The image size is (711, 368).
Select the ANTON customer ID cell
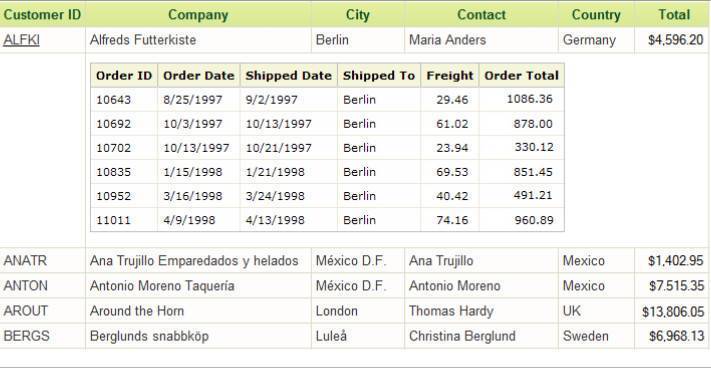click(x=25, y=286)
